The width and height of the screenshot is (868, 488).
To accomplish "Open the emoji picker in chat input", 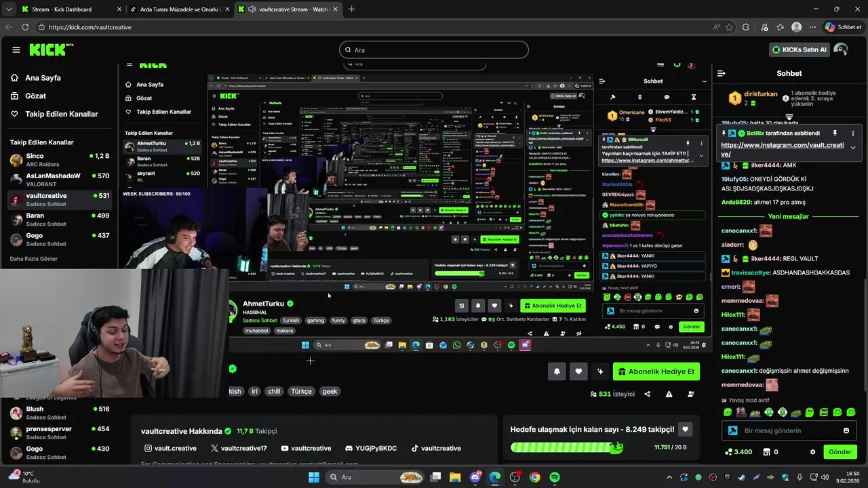I will (846, 430).
